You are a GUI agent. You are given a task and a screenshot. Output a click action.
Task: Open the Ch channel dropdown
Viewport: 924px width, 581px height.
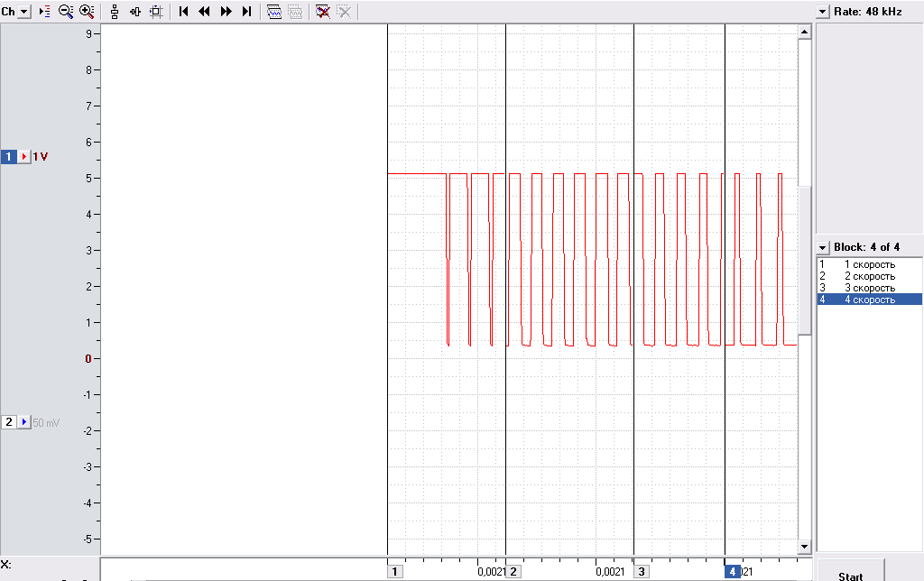pos(24,11)
